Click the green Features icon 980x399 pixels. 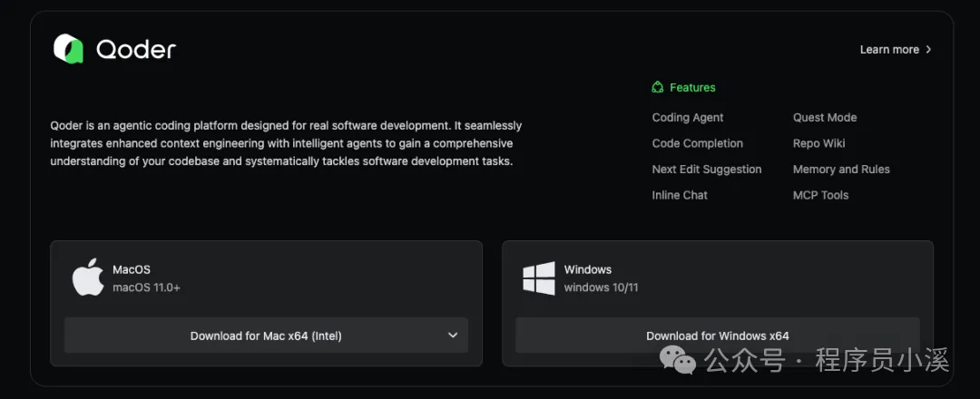tap(658, 87)
